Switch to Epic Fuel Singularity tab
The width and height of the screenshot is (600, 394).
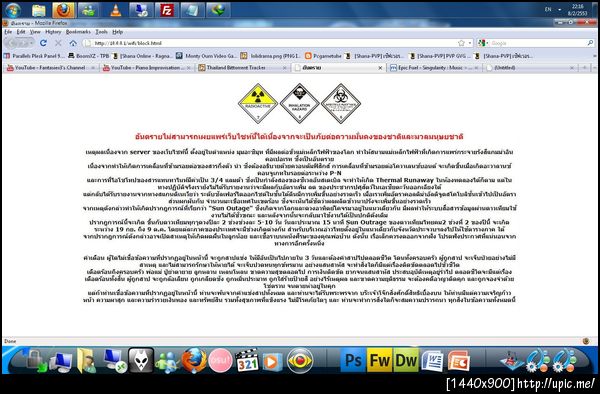point(434,68)
